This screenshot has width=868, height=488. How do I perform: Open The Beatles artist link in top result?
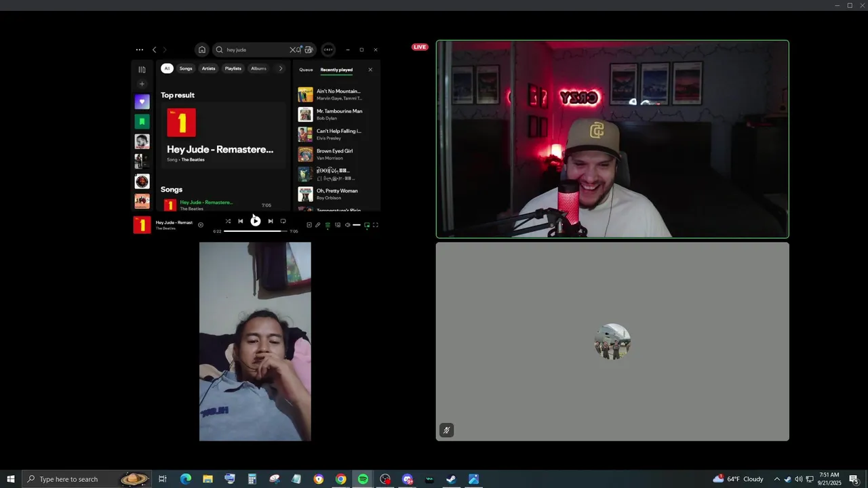(193, 160)
